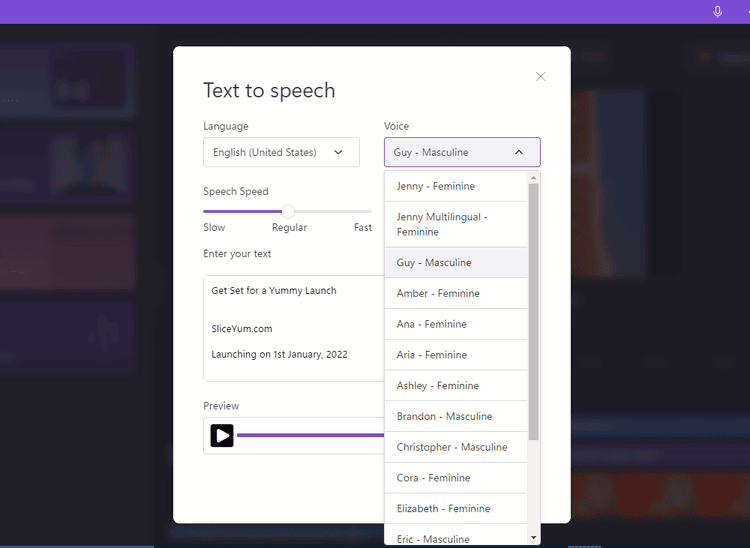Choose Cora - Feminine voice
Image resolution: width=750 pixels, height=548 pixels.
pyautogui.click(x=456, y=478)
